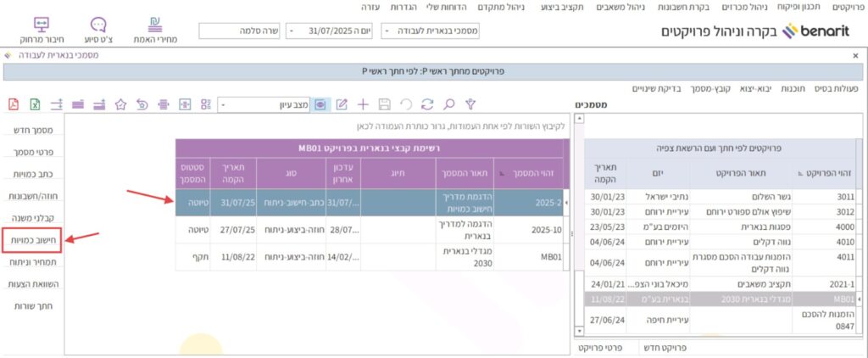Open the מצב עיון mode dropdown
This screenshot has width=868, height=358.
(x=223, y=105)
